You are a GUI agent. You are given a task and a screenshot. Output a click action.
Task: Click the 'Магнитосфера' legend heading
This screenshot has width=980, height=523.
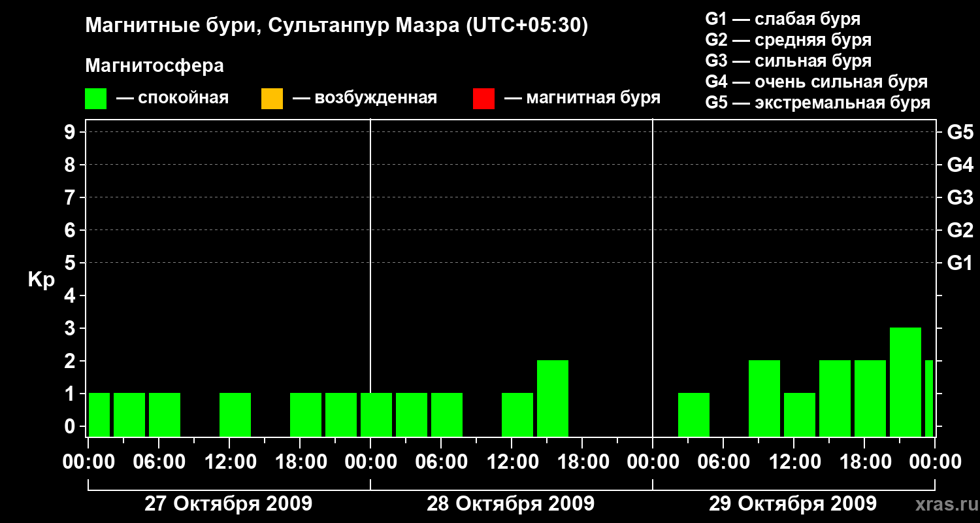pos(154,66)
